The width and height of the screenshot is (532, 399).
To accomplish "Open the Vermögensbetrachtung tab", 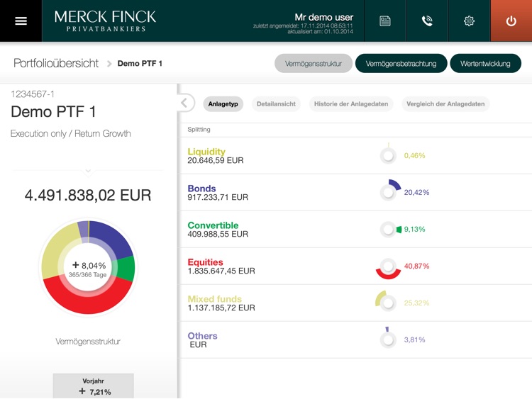I will point(401,64).
